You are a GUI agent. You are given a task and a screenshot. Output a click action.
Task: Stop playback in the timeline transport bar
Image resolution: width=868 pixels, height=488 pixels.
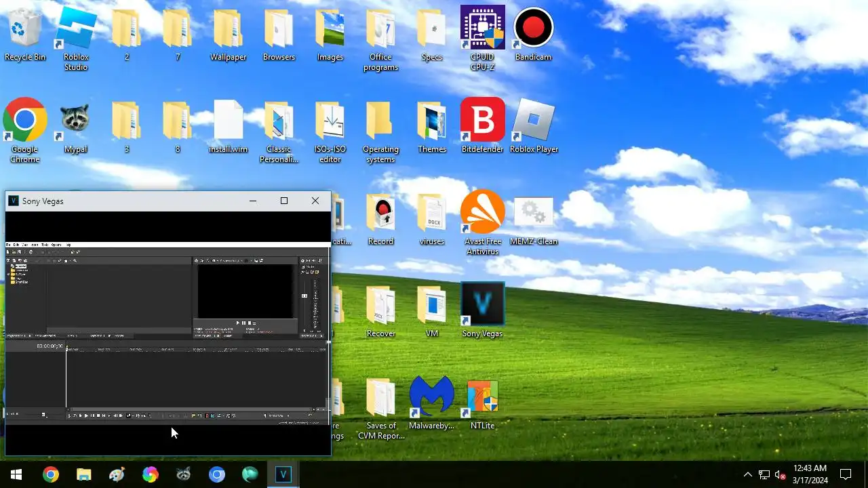click(98, 415)
